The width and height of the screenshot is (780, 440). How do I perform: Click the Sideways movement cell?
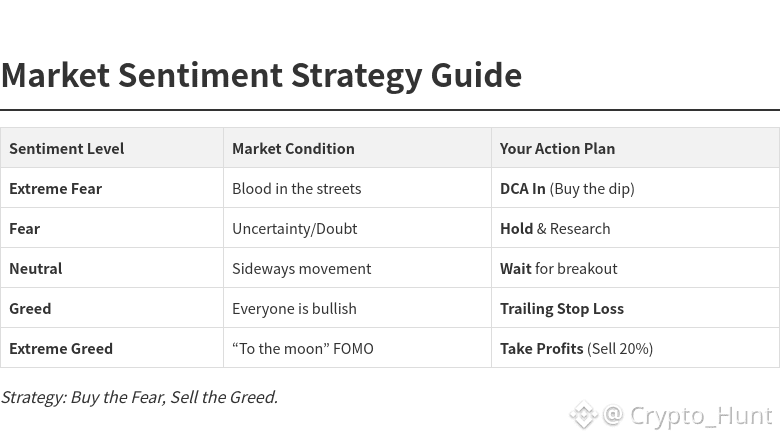[x=301, y=268]
